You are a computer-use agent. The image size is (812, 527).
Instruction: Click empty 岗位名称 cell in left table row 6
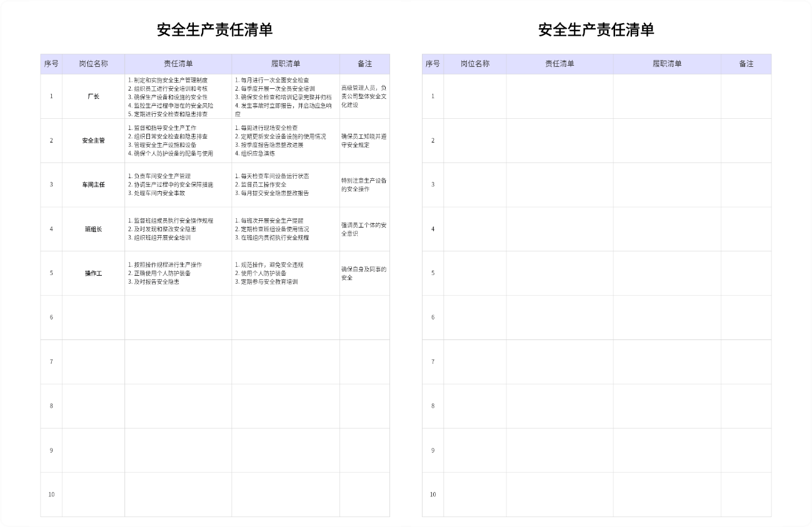(93, 318)
